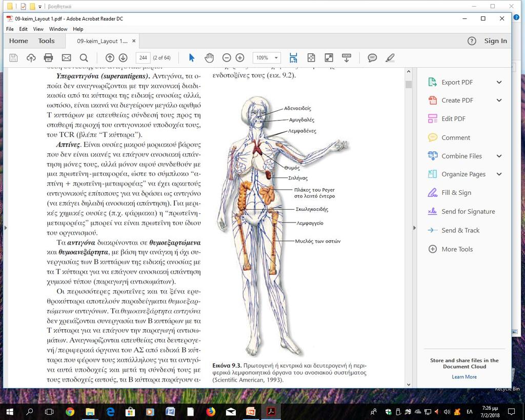Expand Combine Files chevron
Screen dimensions: 525x420
499,156
